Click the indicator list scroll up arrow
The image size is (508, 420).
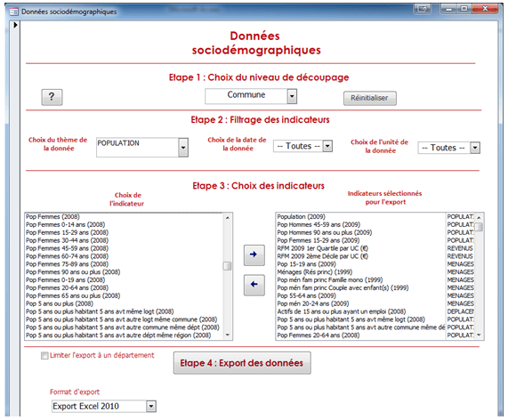click(x=228, y=217)
